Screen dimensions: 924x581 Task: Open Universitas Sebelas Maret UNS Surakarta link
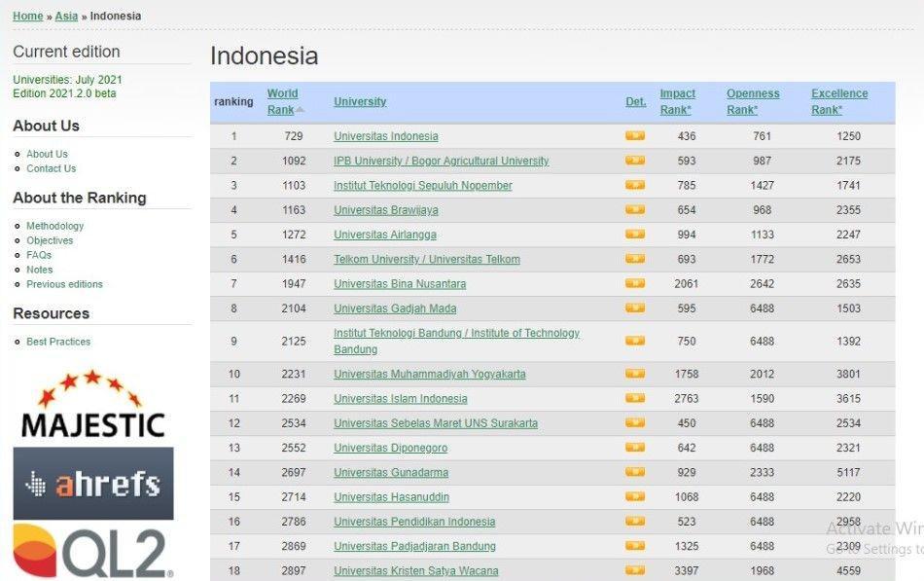436,423
